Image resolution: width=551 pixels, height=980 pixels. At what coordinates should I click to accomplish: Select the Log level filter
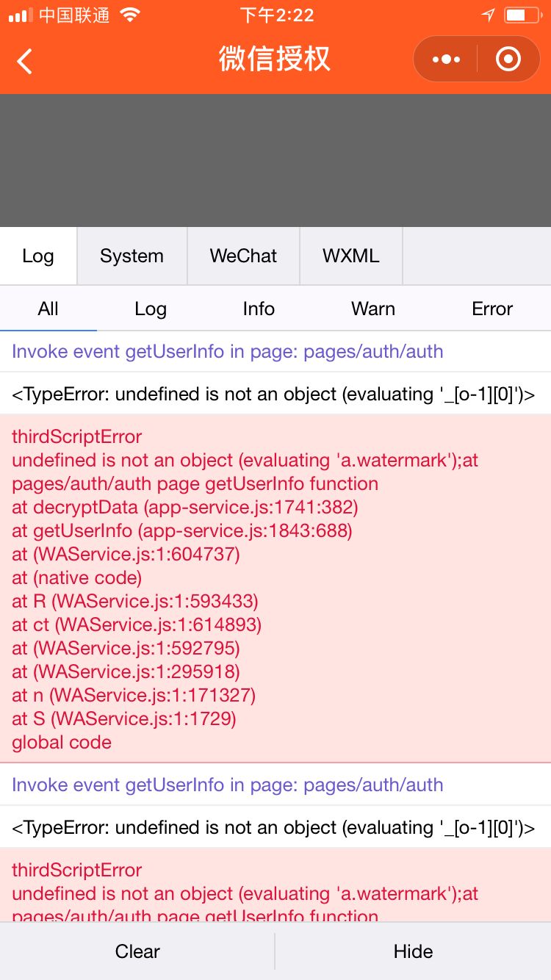tap(151, 309)
